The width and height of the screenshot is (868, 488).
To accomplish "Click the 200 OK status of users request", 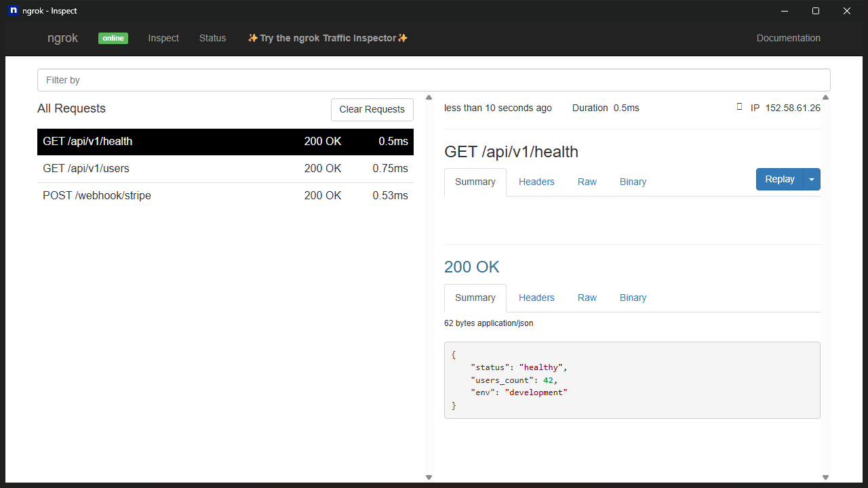I will tap(323, 169).
